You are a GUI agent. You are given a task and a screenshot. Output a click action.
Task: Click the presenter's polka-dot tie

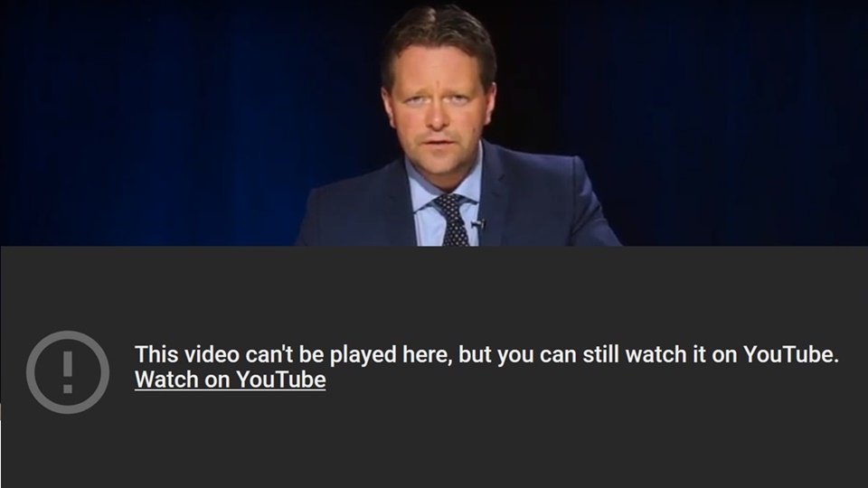(x=453, y=221)
